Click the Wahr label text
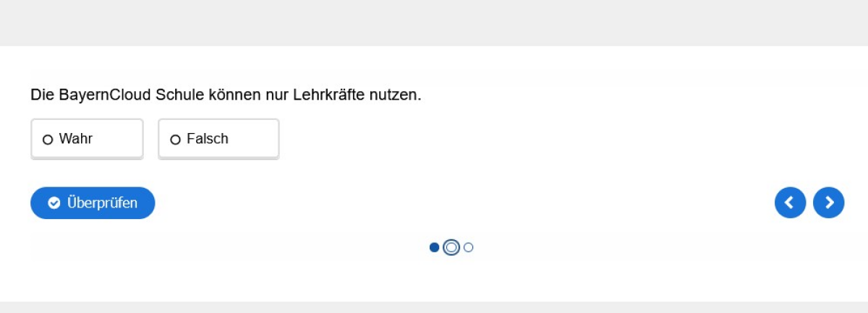The height and width of the screenshot is (313, 868). [x=76, y=139]
